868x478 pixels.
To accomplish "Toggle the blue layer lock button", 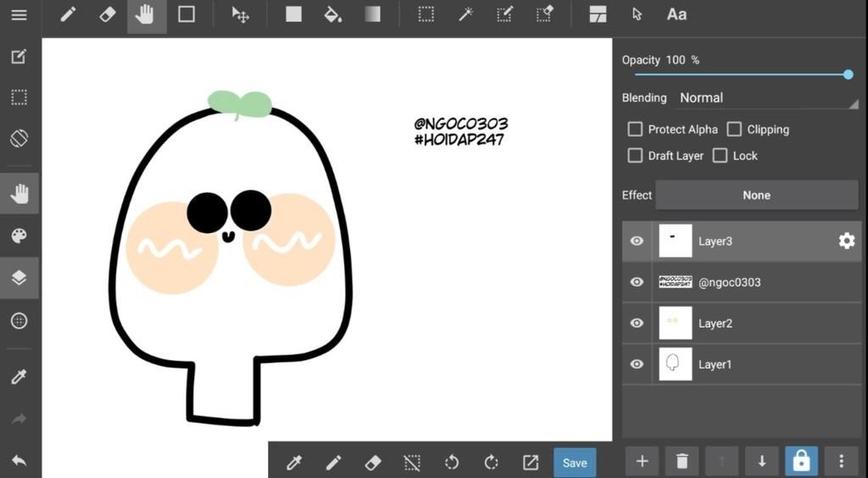I will pyautogui.click(x=802, y=461).
